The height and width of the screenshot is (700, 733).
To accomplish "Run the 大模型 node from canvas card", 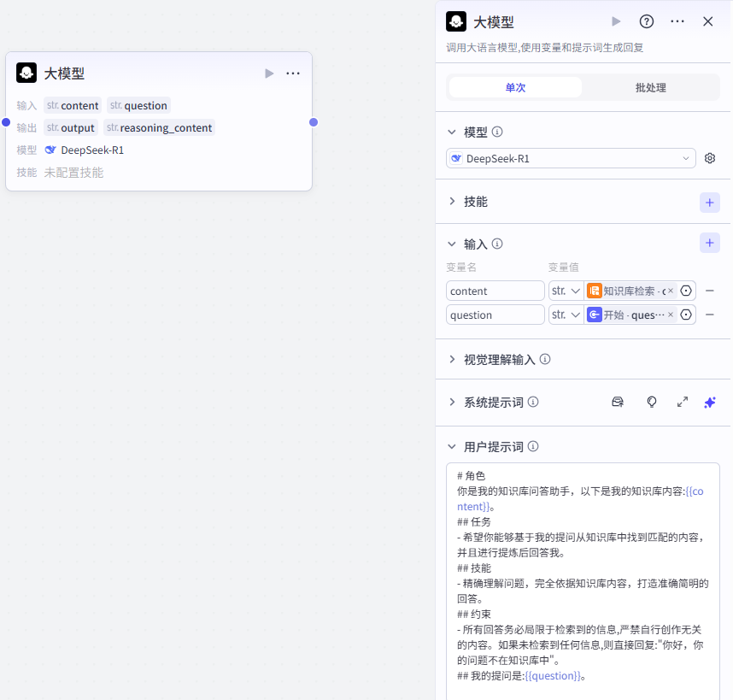I will (269, 74).
